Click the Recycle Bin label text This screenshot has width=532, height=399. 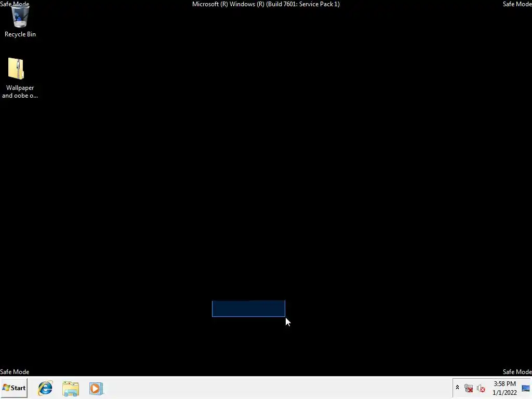coord(20,34)
